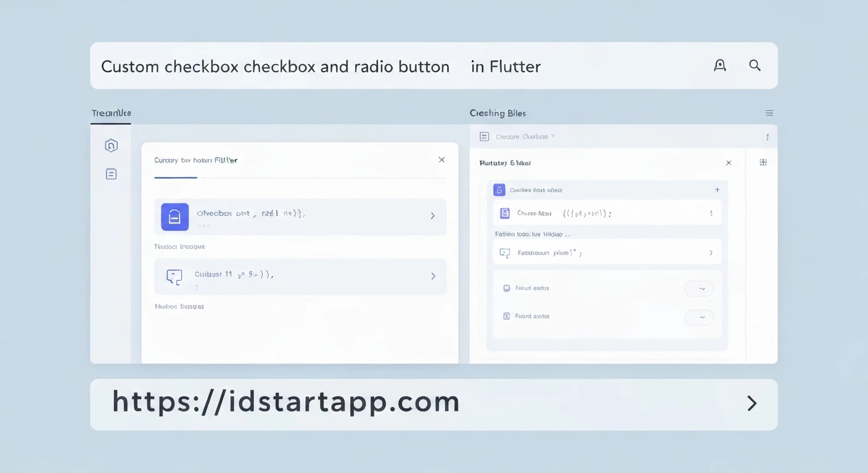The width and height of the screenshot is (868, 473).
Task: Open the dots menu in Chuase-Nbau row
Action: click(711, 214)
